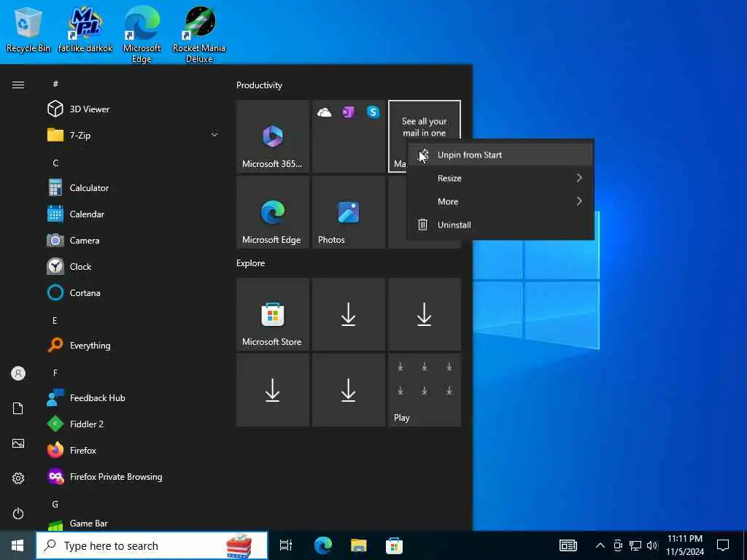
Task: Select the Microsoft Edge desktop shortcut
Action: (142, 34)
